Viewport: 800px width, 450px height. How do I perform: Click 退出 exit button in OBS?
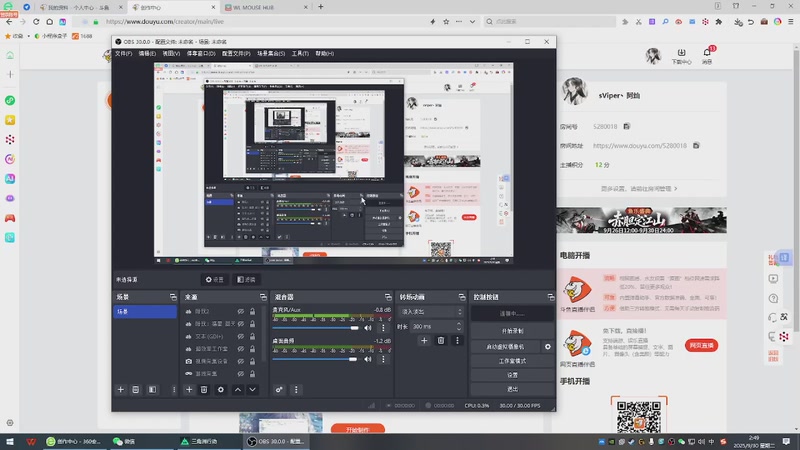point(512,389)
